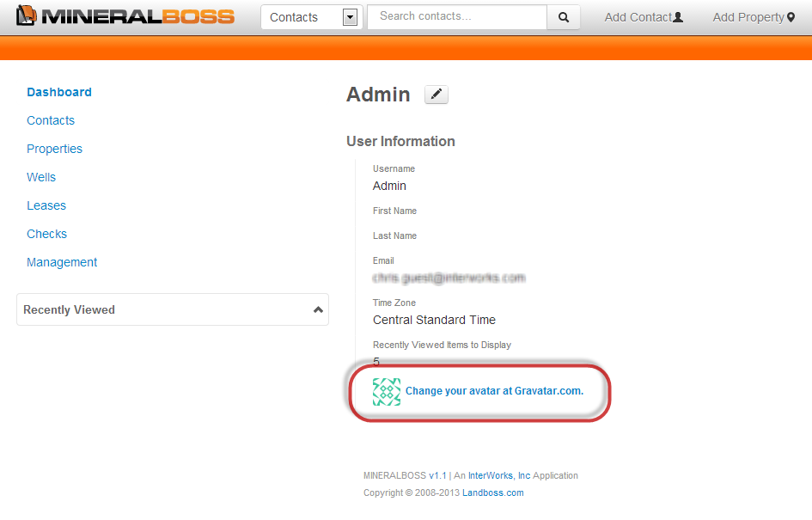Click Change your avatar at Gravatar.com link
This screenshot has width=812, height=520.
pyautogui.click(x=494, y=391)
